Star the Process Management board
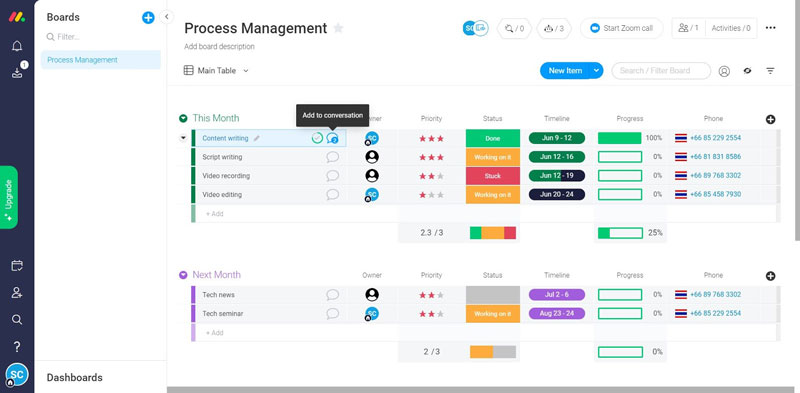This screenshot has height=393, width=800. pyautogui.click(x=338, y=28)
